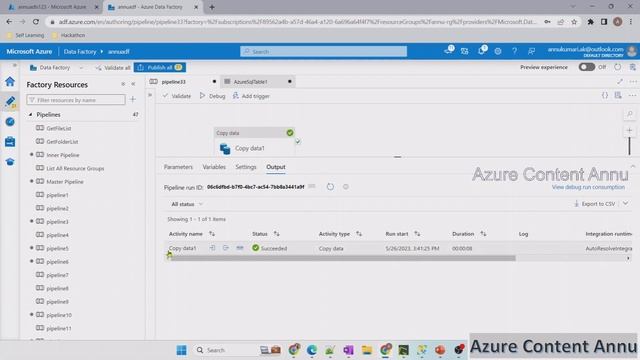Click Debug to run the pipeline
This screenshot has width=640, height=360.
[212, 96]
